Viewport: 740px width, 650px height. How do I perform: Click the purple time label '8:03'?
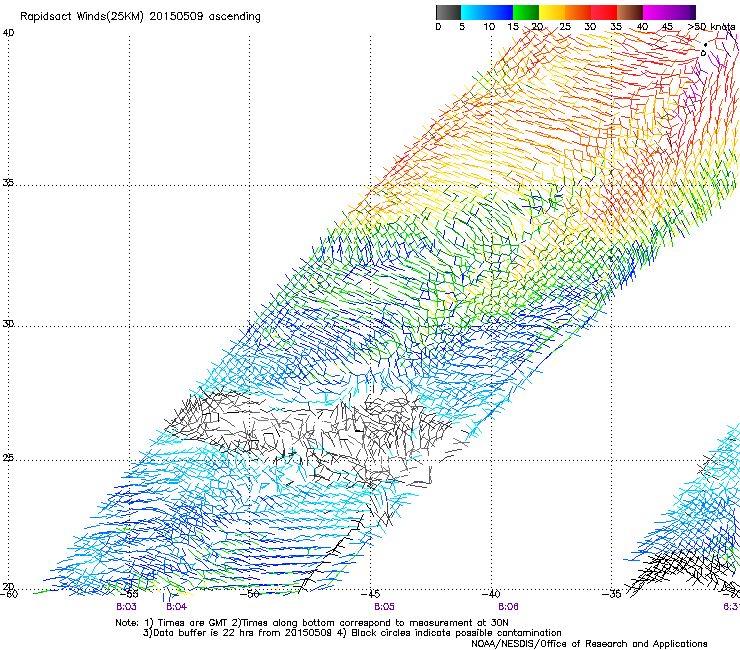click(126, 607)
